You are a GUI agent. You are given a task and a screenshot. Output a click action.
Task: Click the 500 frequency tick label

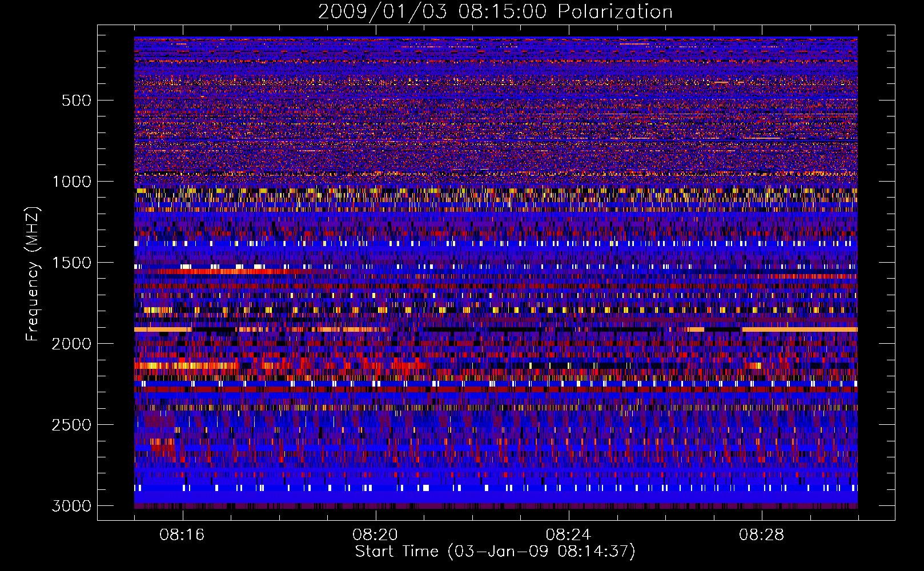click(x=77, y=100)
